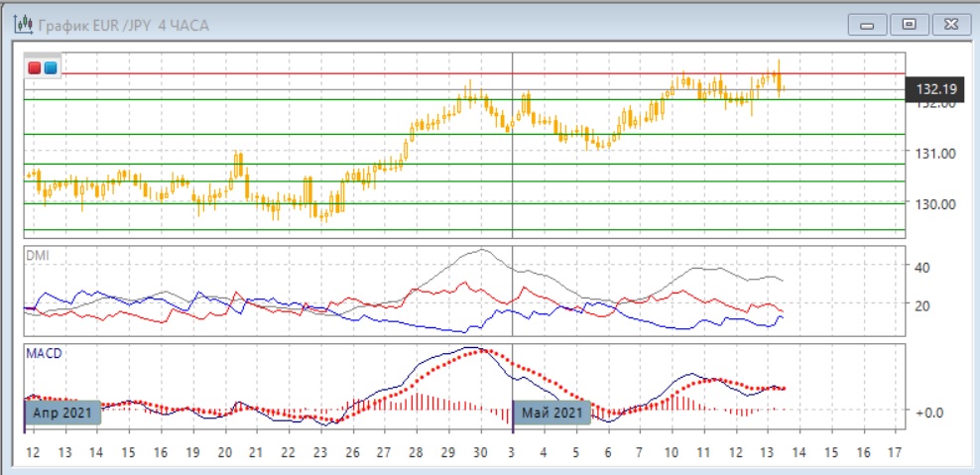Click date 30 on the time axis
This screenshot has height=475, width=980.
(x=481, y=452)
